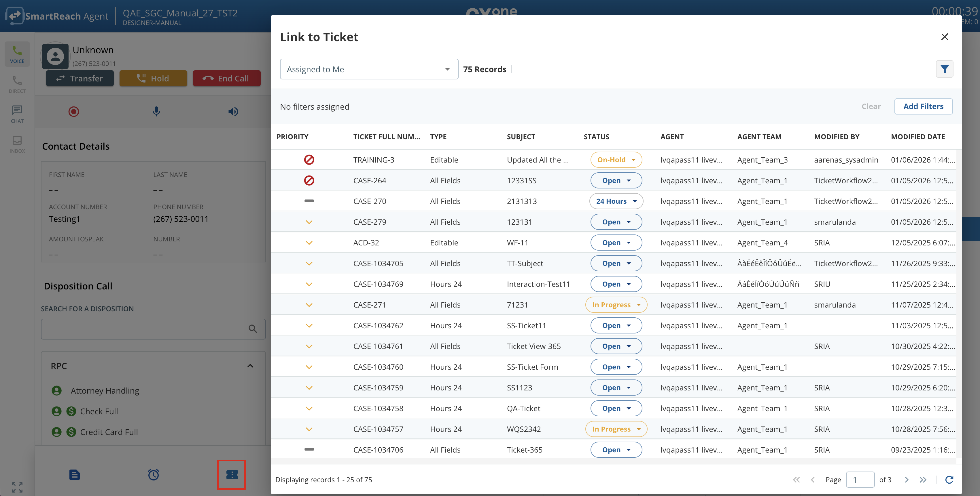Viewport: 980px width, 496px height.
Task: Open the Assigned to Me dropdown
Action: (x=369, y=69)
